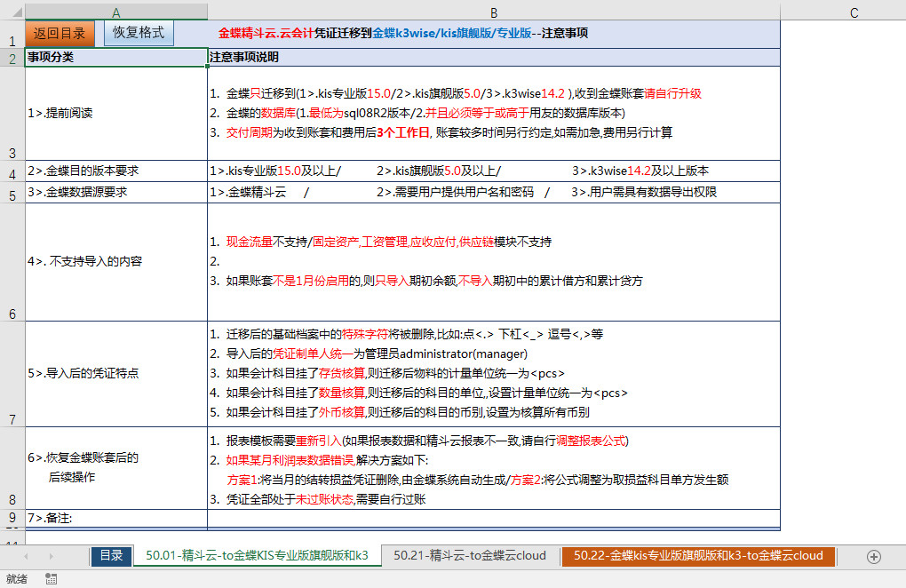Screen dimensions: 906x588
Task: Open the orange 50.22 sheet tab
Action: pos(698,556)
